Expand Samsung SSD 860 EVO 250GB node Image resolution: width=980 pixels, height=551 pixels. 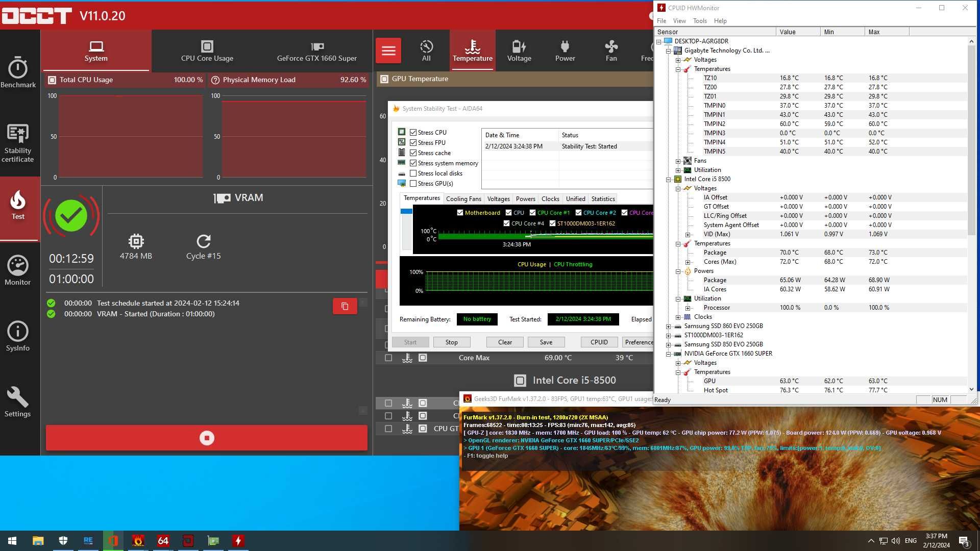(x=668, y=326)
